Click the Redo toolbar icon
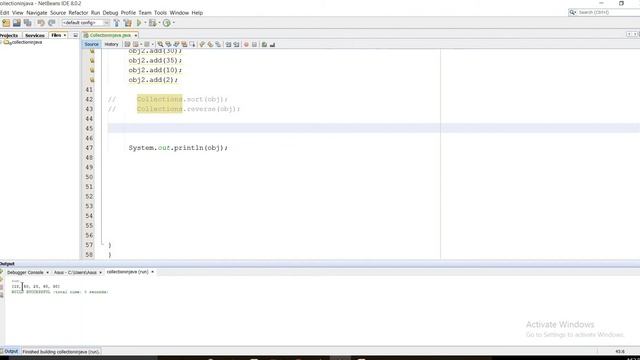This screenshot has height=360, width=640. click(51, 23)
